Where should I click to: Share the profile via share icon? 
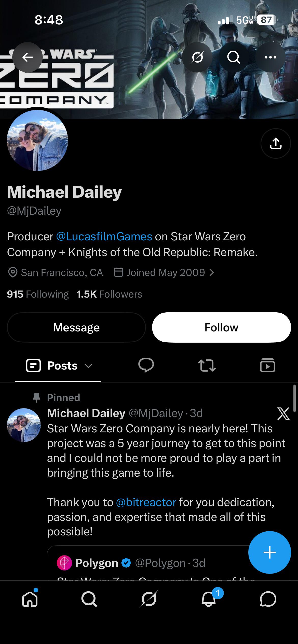coord(276,143)
